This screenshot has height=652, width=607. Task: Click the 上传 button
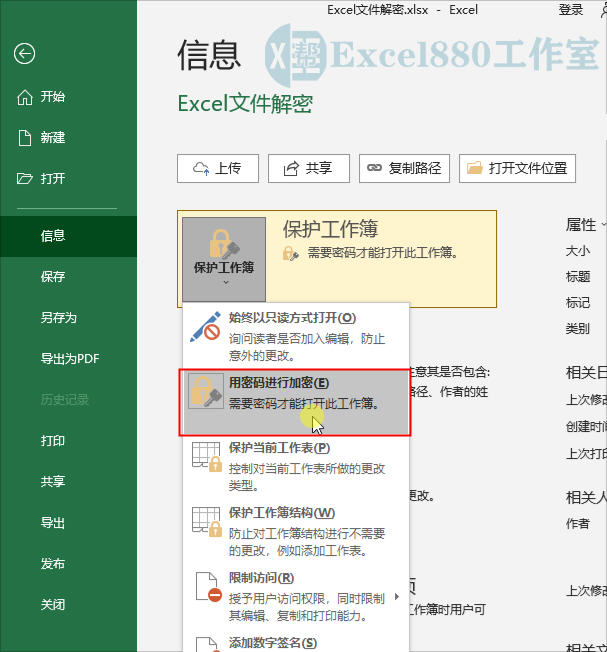pyautogui.click(x=218, y=168)
